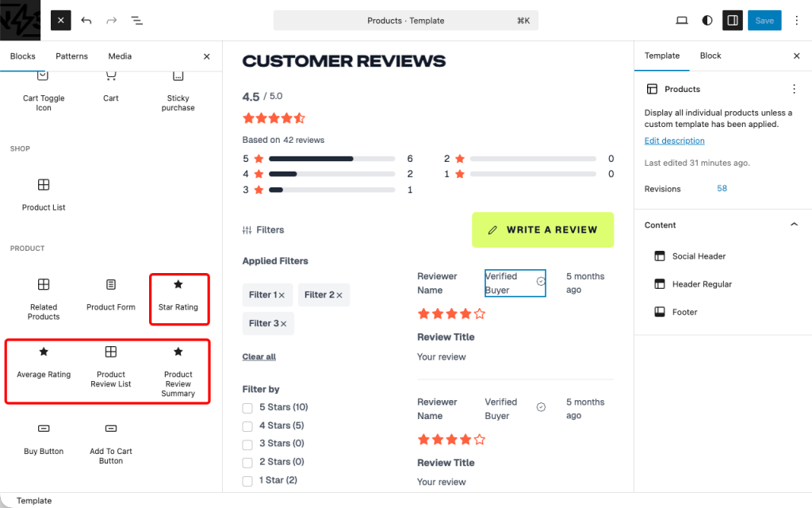Click the undo arrow in toolbar
The height and width of the screenshot is (508, 812).
(x=86, y=21)
